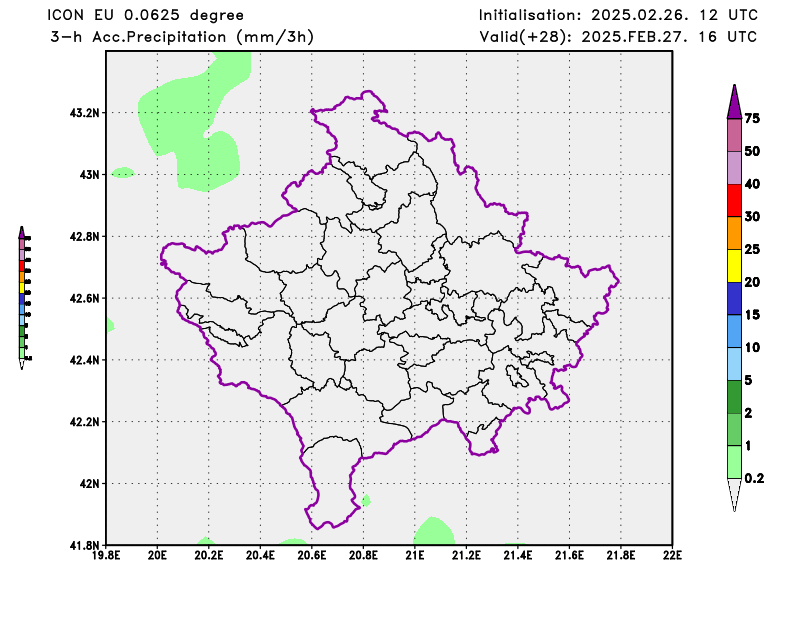Click the 21.6E longitude label

tap(569, 555)
